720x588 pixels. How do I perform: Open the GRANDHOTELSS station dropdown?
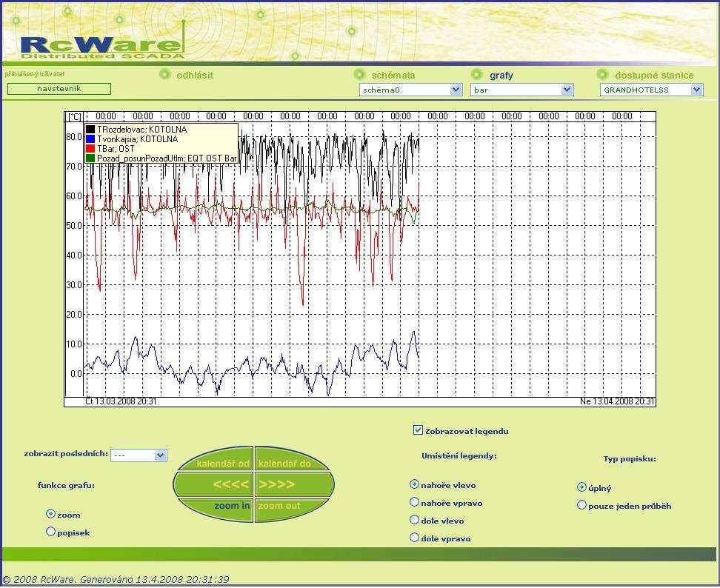[x=652, y=90]
